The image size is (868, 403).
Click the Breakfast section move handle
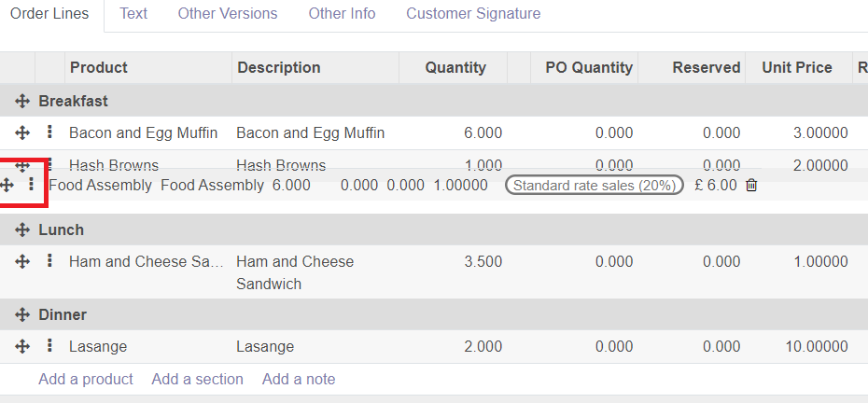22,102
